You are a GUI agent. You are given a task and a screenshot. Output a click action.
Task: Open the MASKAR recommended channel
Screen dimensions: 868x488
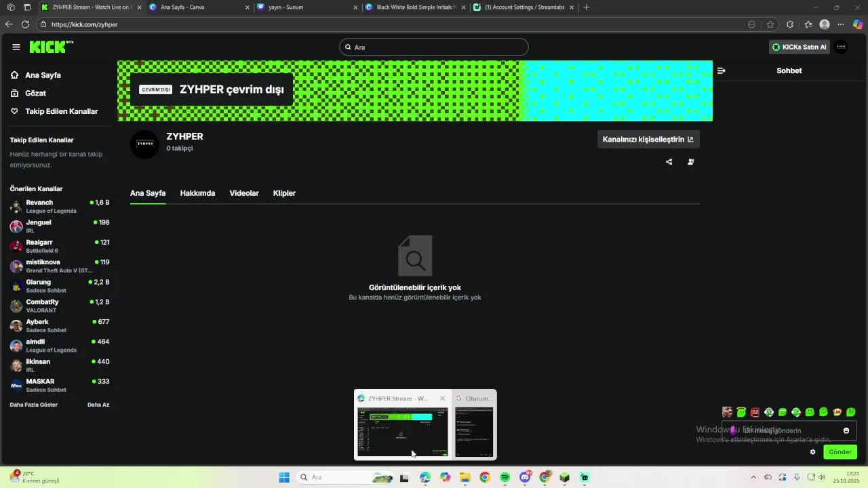tap(59, 386)
